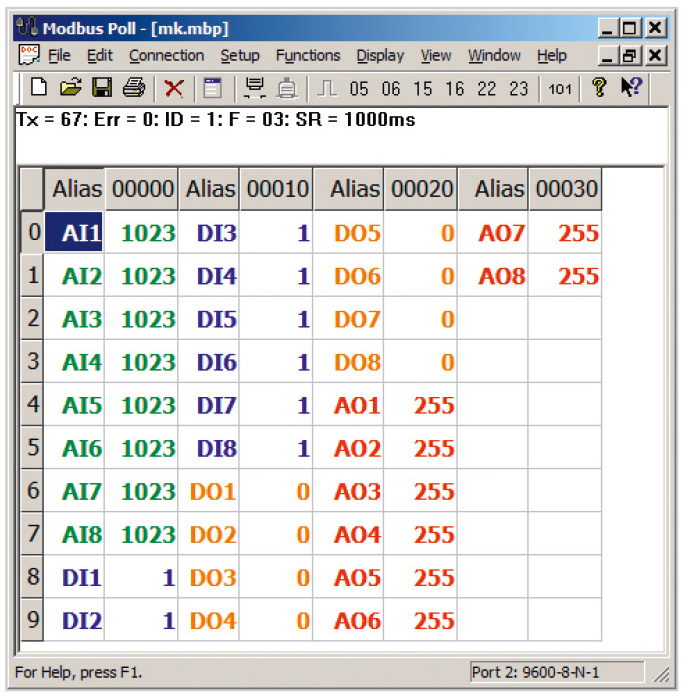Screen dimensions: 685x697
Task: Click the New document icon
Action: click(39, 87)
